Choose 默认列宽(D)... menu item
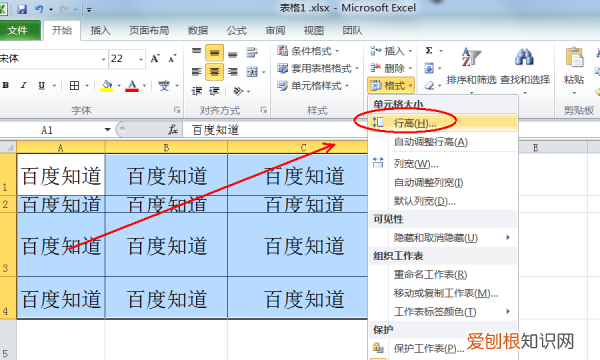The height and width of the screenshot is (360, 600). pyautogui.click(x=442, y=201)
